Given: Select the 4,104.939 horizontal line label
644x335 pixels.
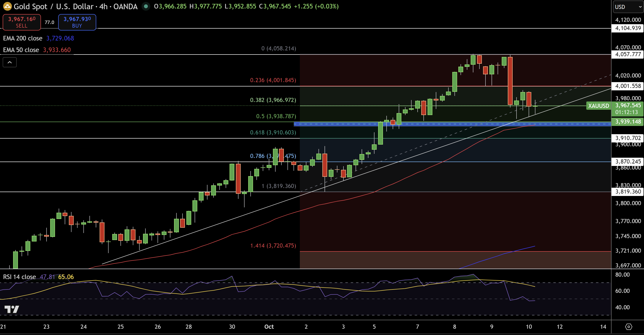Looking at the screenshot, I should click(628, 28).
